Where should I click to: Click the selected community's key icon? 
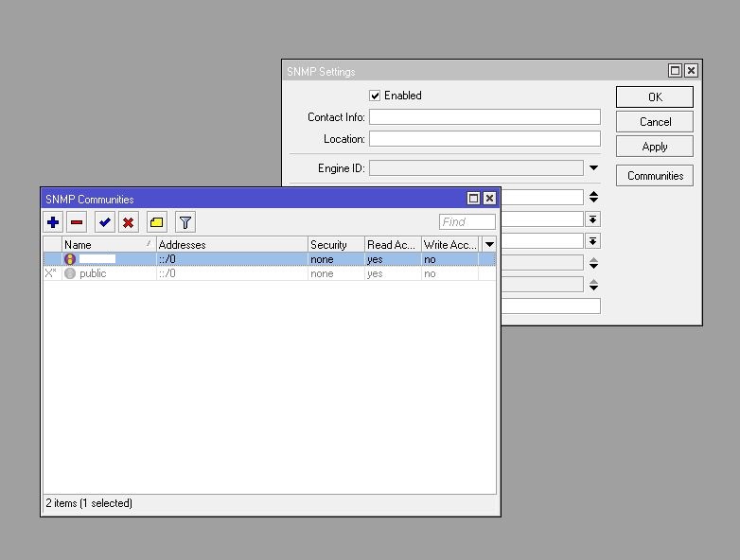tap(70, 259)
